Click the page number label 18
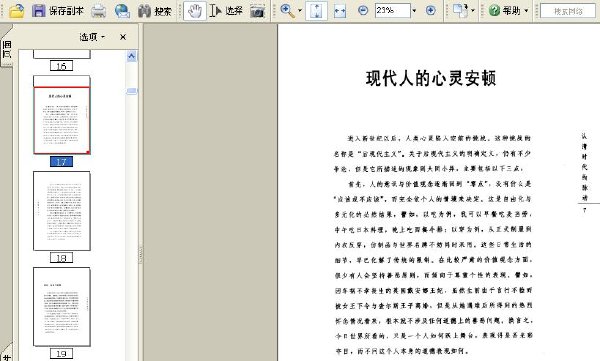This screenshot has width=600, height=361. pyautogui.click(x=61, y=258)
